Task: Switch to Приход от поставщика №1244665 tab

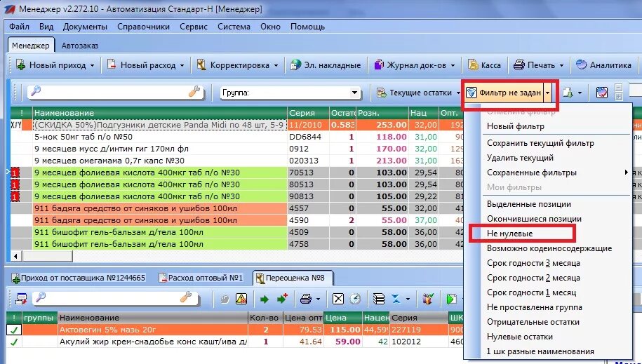Action: [x=78, y=278]
